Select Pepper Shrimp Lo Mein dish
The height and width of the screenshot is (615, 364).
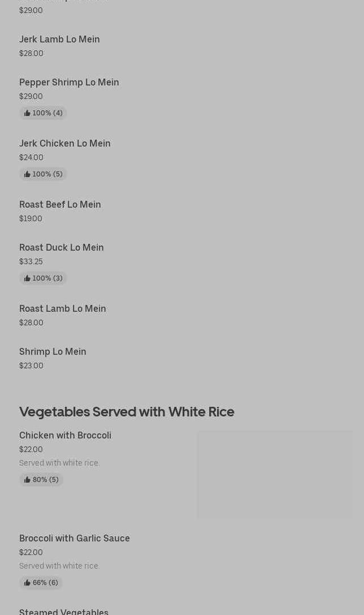(x=69, y=83)
